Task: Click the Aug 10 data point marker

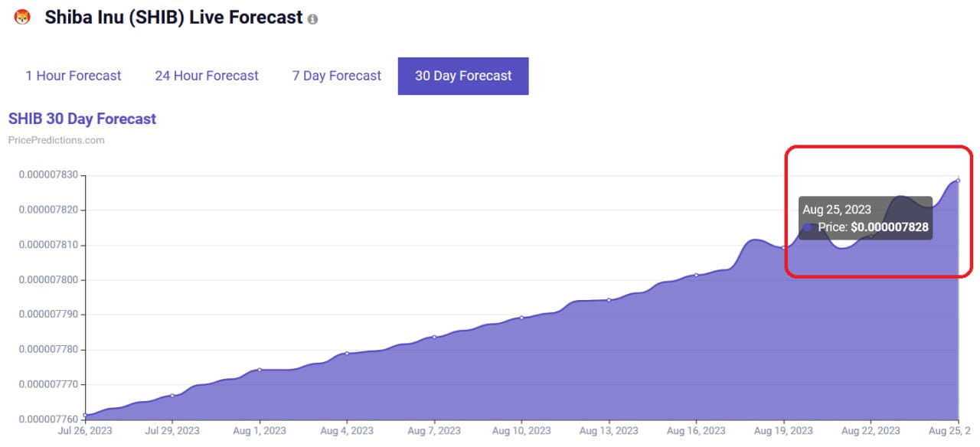Action: [521, 317]
